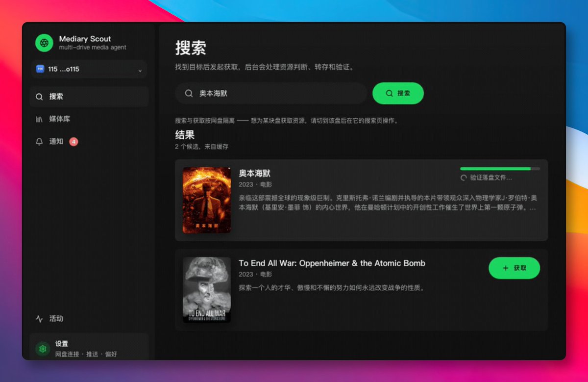Click the 活动 activity pulse icon

pyautogui.click(x=39, y=319)
